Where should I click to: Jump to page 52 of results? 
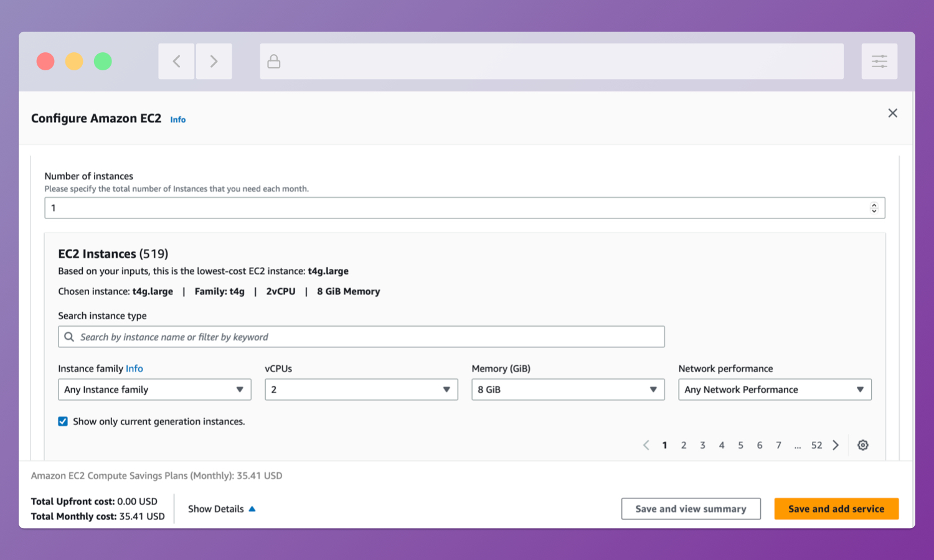coord(816,445)
